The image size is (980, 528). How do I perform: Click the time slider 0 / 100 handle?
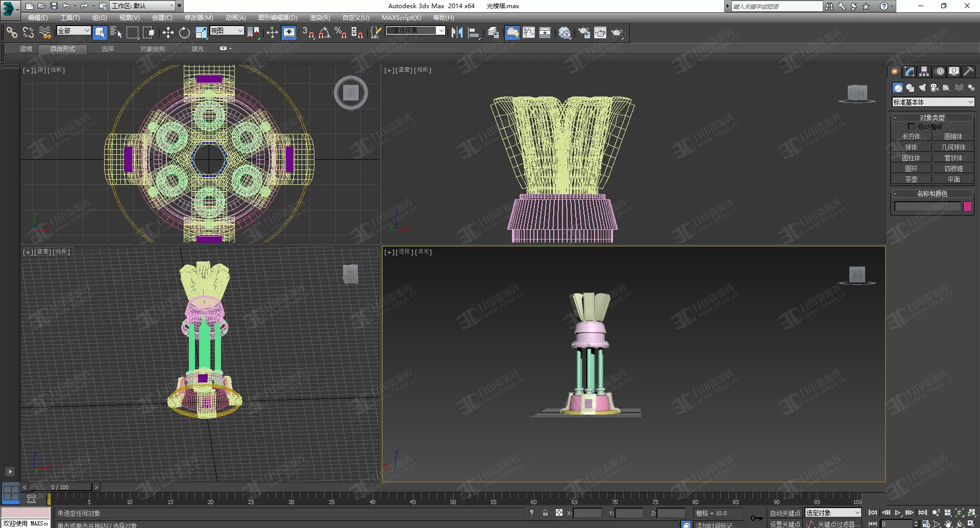[x=60, y=487]
